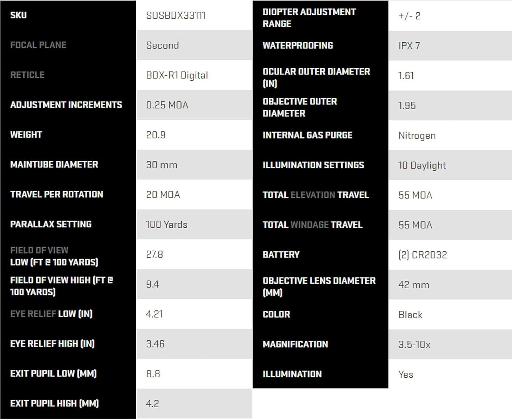Click the Black color value
512x420 pixels.
pos(410,314)
